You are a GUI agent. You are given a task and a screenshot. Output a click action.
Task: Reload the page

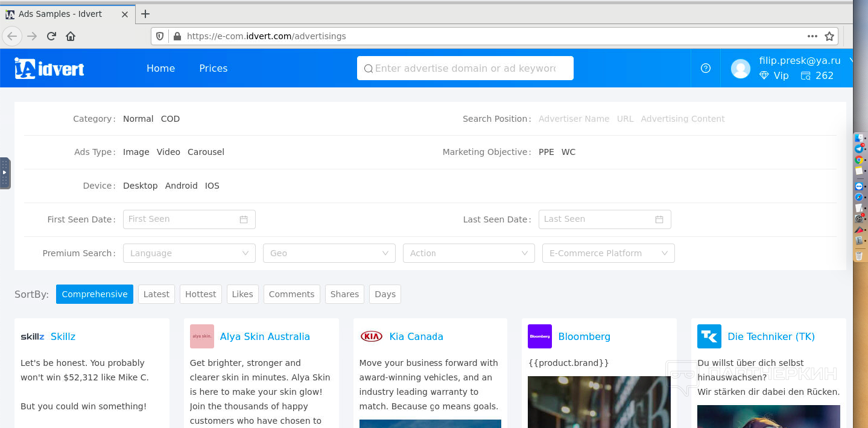(51, 36)
